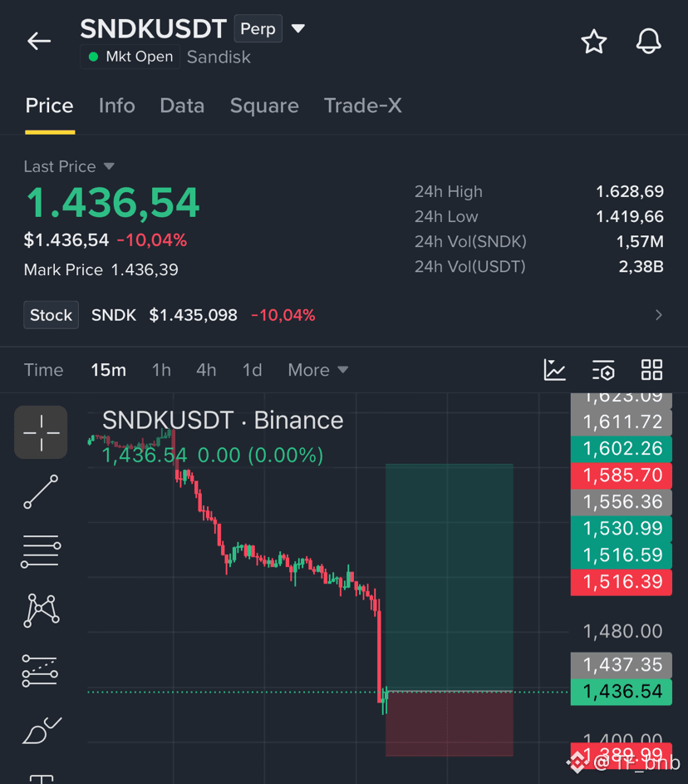
Task: Select the crosshair cursor tool
Action: pos(41,432)
